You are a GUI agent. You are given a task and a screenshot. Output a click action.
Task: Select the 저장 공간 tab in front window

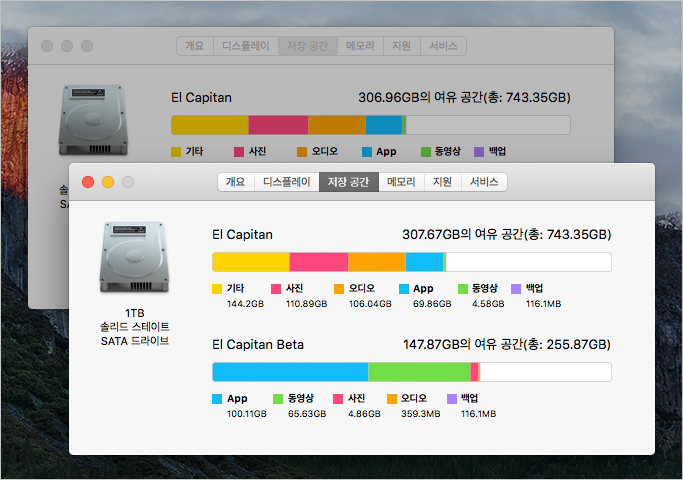(x=348, y=182)
